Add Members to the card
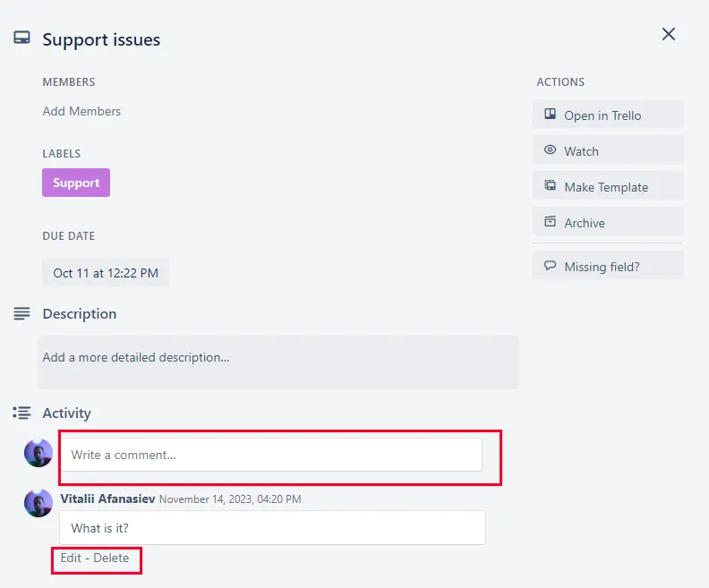Viewport: 709px width, 588px height. pos(81,111)
